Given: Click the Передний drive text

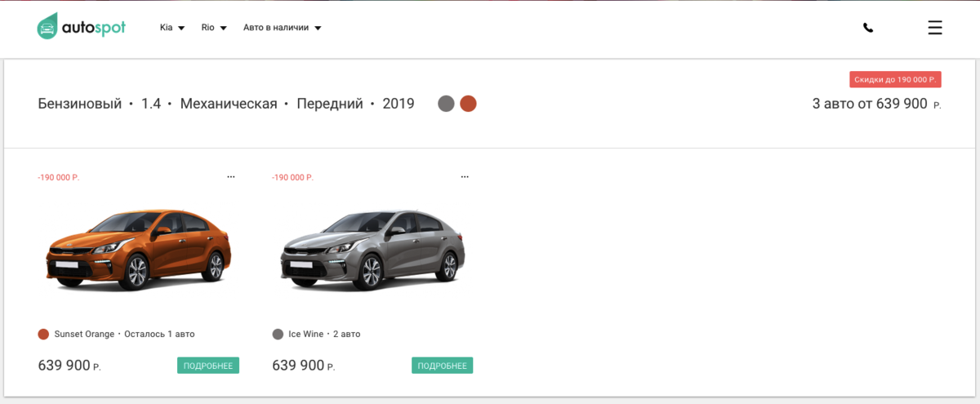Looking at the screenshot, I should 330,104.
